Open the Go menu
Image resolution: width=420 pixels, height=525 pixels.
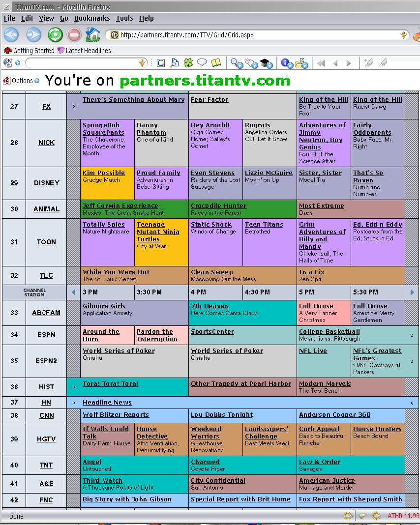(x=64, y=18)
